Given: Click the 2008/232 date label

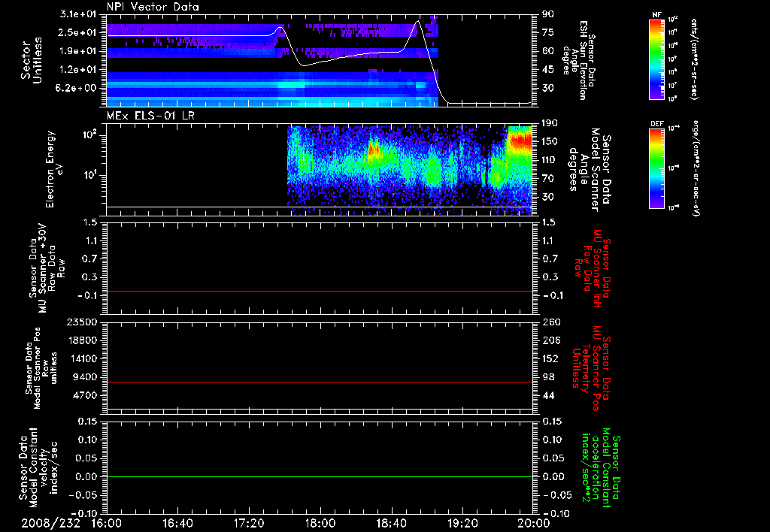Looking at the screenshot, I should (50, 523).
